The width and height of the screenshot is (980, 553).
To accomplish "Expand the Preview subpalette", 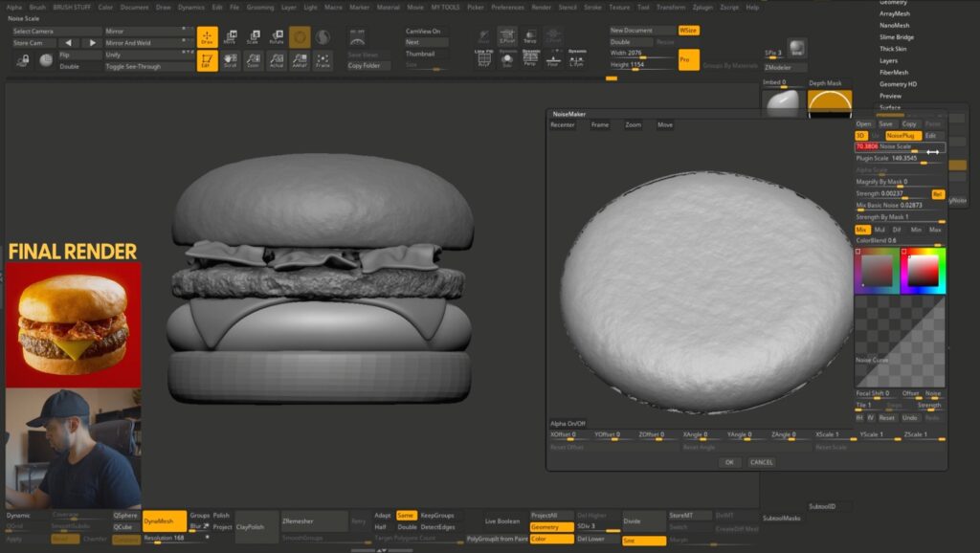I will [890, 97].
